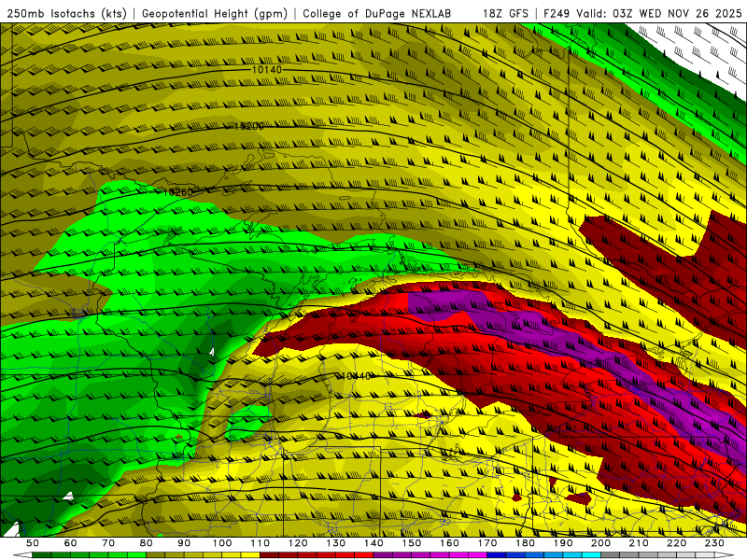The image size is (747, 560).
Task: Click the 10260 height contour label
Action: (177, 192)
